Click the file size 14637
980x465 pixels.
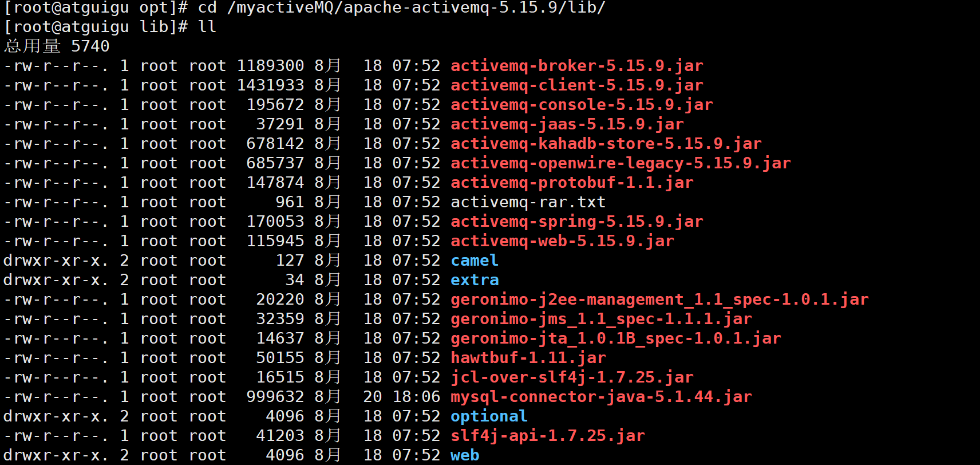point(280,339)
